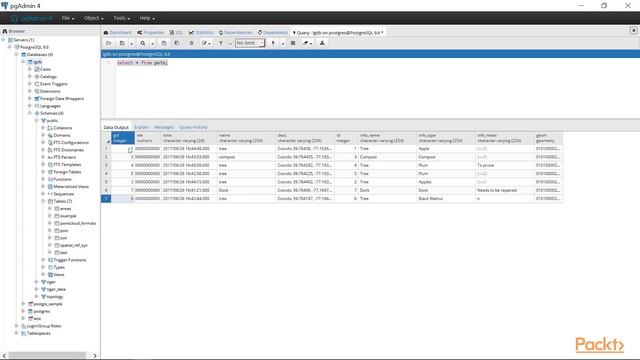Open the Tools menu

[x=121, y=18]
